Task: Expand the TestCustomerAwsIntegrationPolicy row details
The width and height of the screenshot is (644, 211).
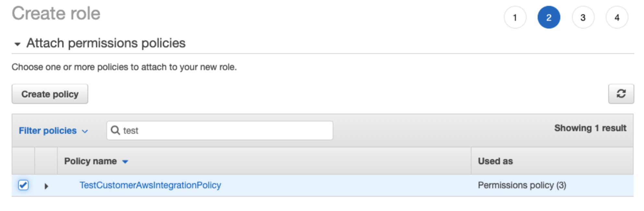Action: tap(46, 186)
